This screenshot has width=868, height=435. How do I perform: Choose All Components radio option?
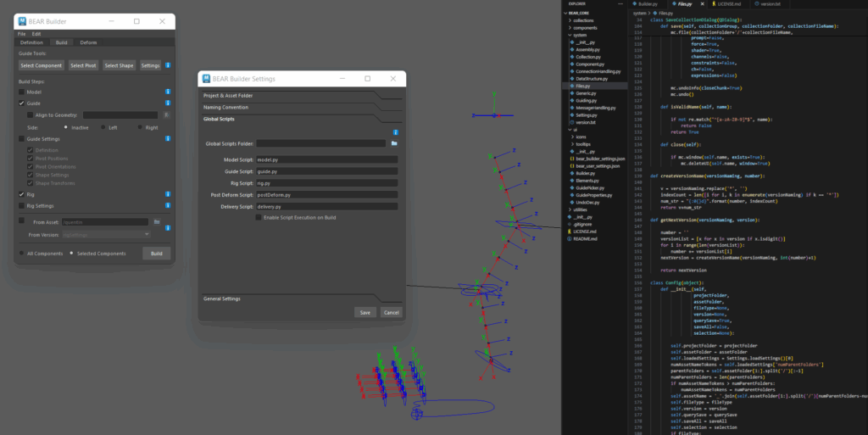click(x=21, y=254)
